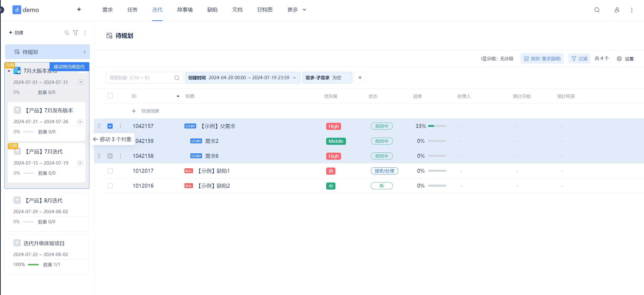Click BUG tag of 【示例】缺陷1

pos(189,171)
